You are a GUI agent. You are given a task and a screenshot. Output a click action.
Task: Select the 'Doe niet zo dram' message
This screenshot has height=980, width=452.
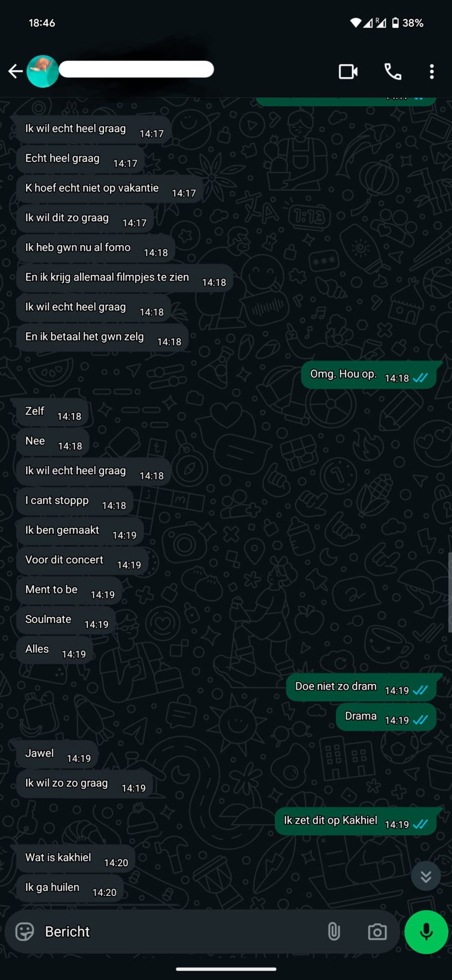361,687
